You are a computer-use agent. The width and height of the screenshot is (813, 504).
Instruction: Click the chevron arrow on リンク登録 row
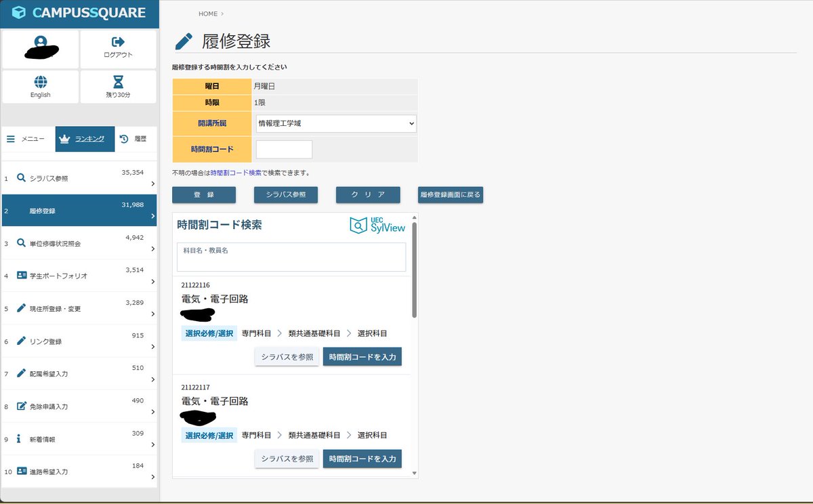pyautogui.click(x=152, y=346)
